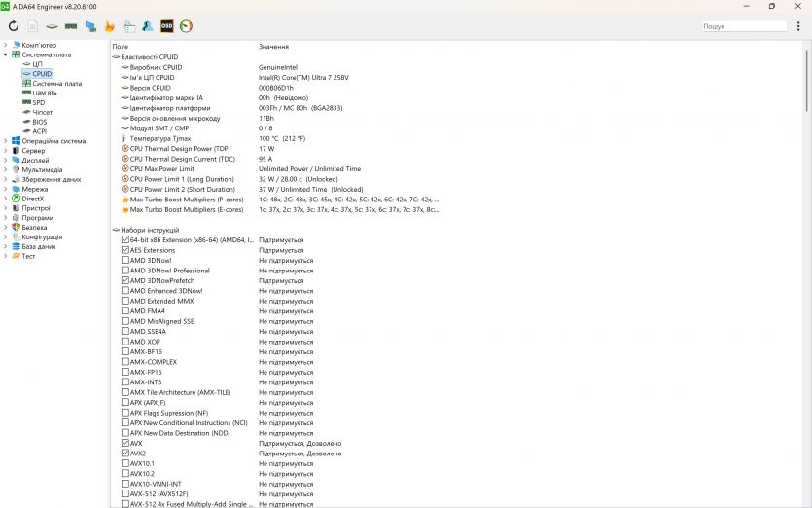The width and height of the screenshot is (812, 508).
Task: Toggle the AVX2 checkbox
Action: [x=125, y=454]
